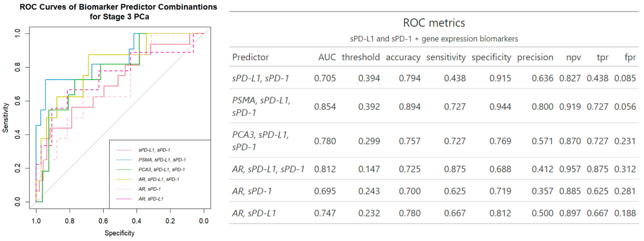Click the yellow AR, sPD-L1, sPD-1 legend line
This screenshot has width=644, height=241.
pos(124,179)
